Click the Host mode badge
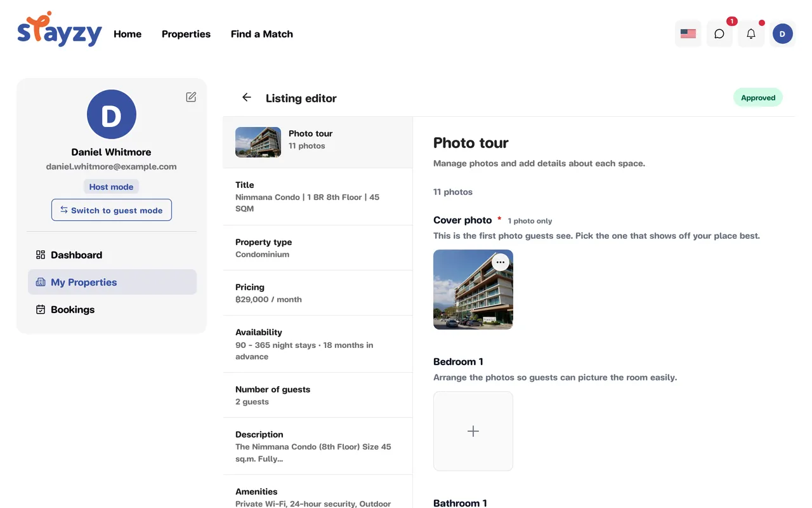The image size is (812, 508). coord(111,187)
